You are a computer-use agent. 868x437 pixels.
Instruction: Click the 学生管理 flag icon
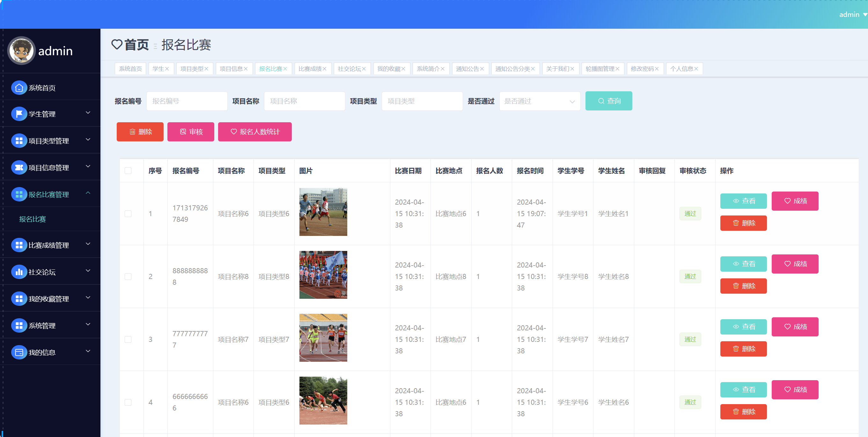click(19, 114)
